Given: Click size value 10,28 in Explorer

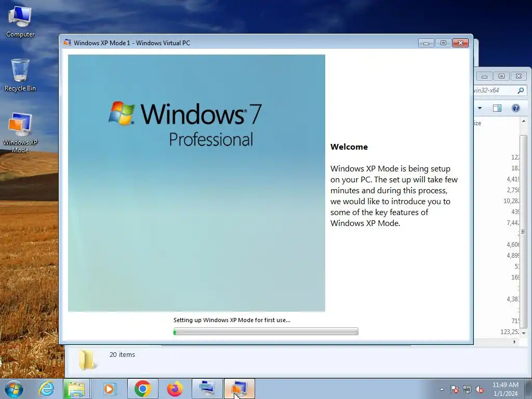Looking at the screenshot, I should coord(511,201).
